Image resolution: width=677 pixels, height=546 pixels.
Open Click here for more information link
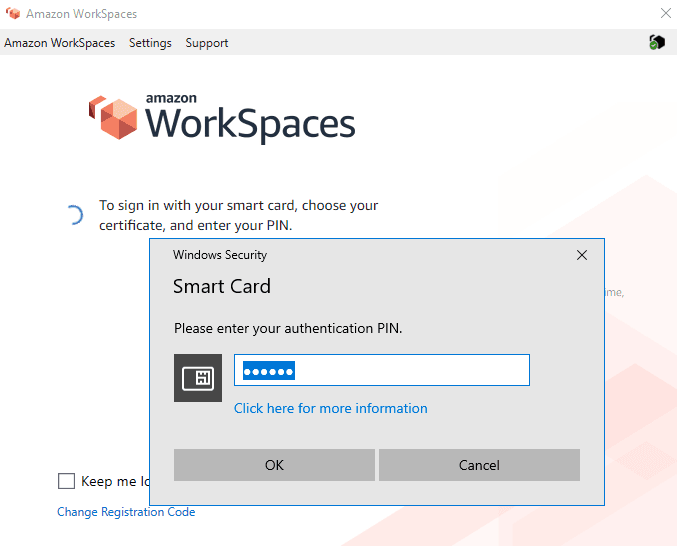(x=331, y=408)
